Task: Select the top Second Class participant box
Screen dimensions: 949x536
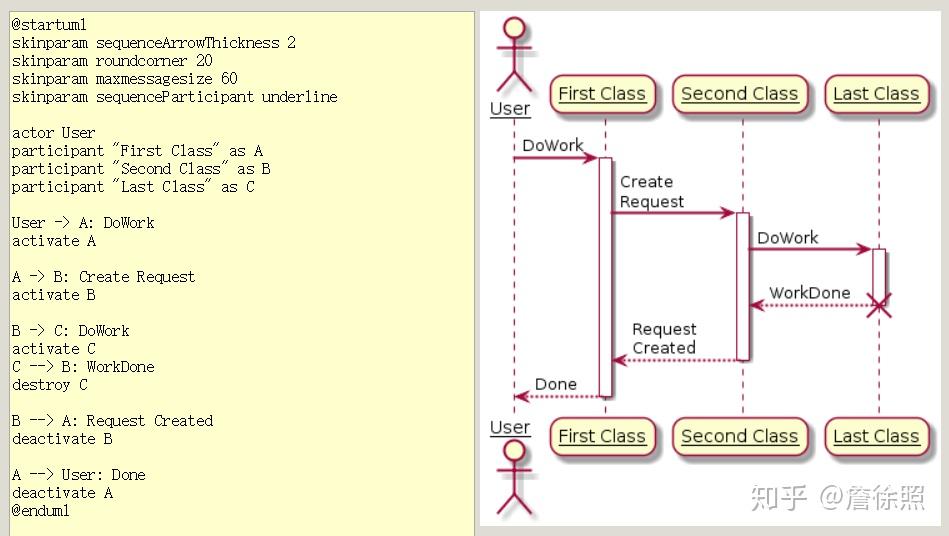Action: click(740, 94)
